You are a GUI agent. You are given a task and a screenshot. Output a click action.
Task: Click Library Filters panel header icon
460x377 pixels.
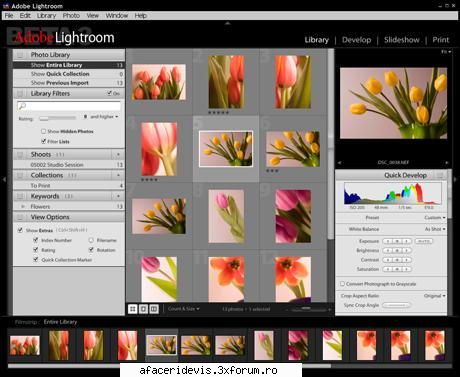coord(20,93)
